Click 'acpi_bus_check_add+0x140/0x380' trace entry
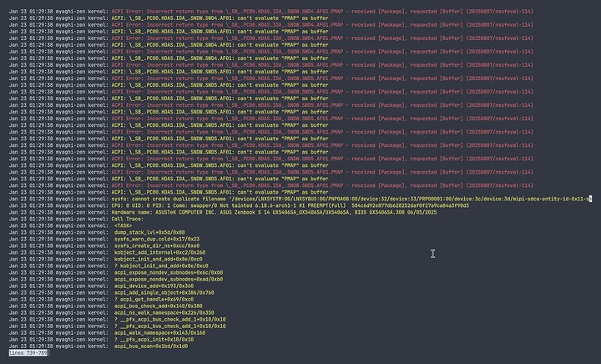Viewport: 601px width, 364px height. (x=159, y=306)
